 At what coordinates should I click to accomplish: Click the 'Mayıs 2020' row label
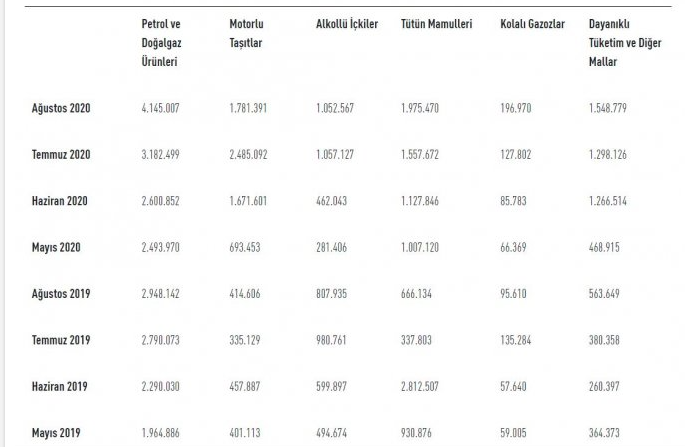point(56,247)
